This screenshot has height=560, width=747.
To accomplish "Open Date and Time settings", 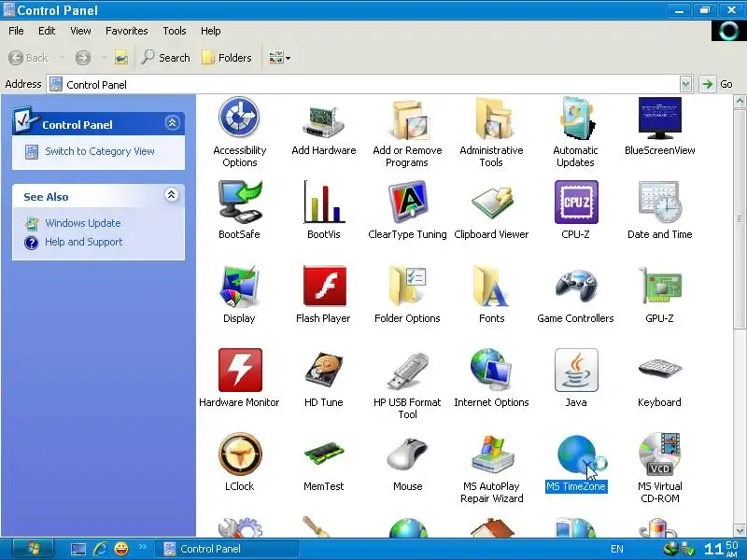I will [660, 210].
